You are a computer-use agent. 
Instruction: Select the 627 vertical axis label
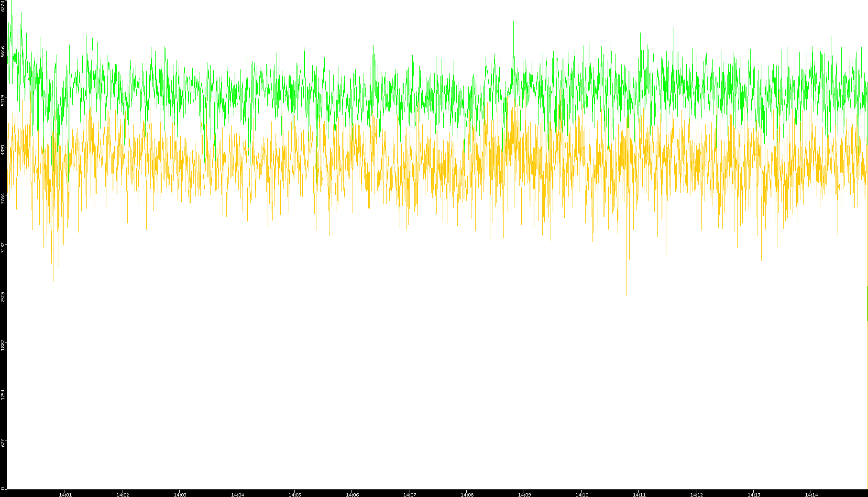[3, 443]
